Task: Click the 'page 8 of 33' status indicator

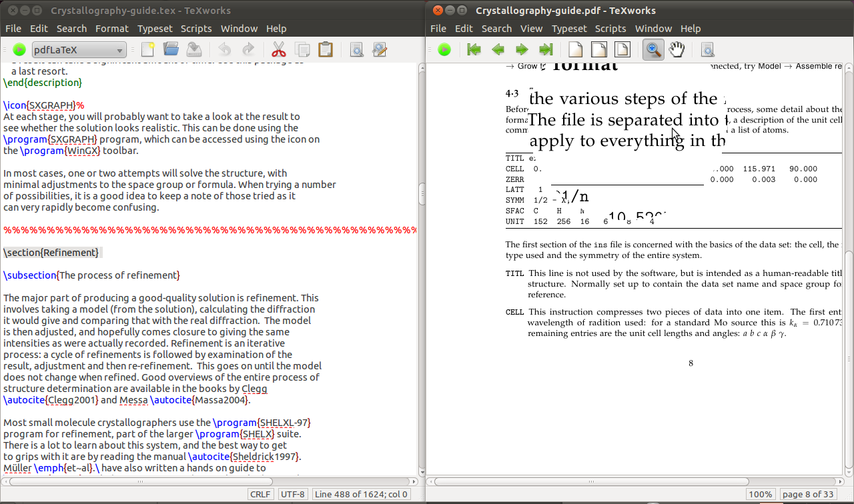Action: click(808, 494)
